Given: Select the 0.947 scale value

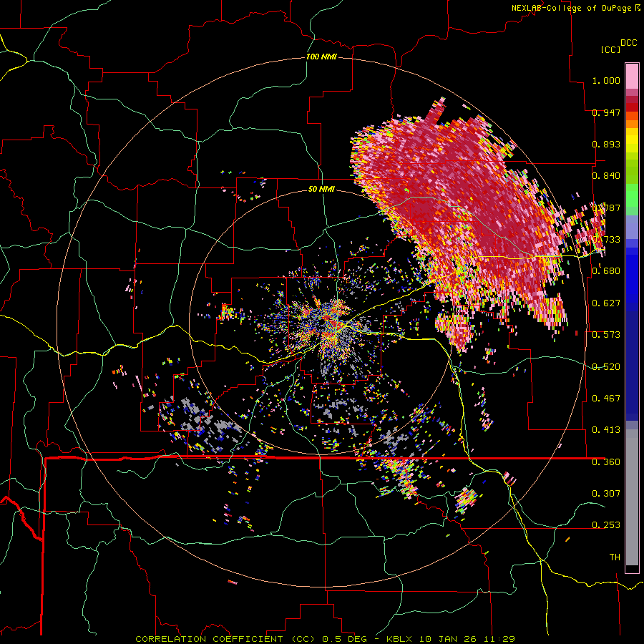Looking at the screenshot, I should [606, 112].
